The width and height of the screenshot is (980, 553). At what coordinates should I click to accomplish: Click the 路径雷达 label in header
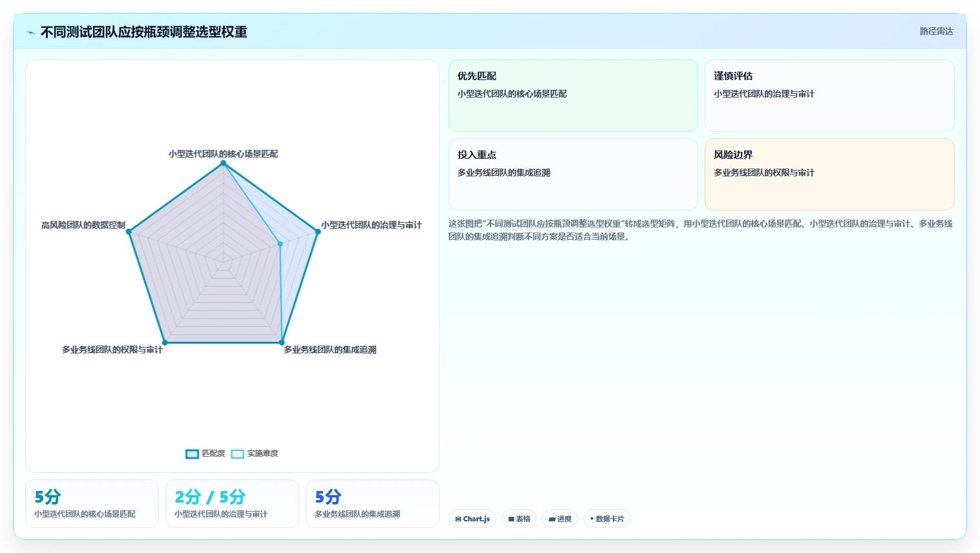(936, 31)
